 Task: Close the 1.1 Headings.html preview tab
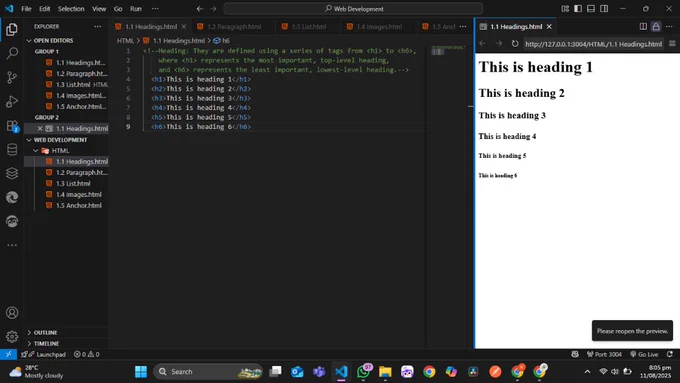549,26
